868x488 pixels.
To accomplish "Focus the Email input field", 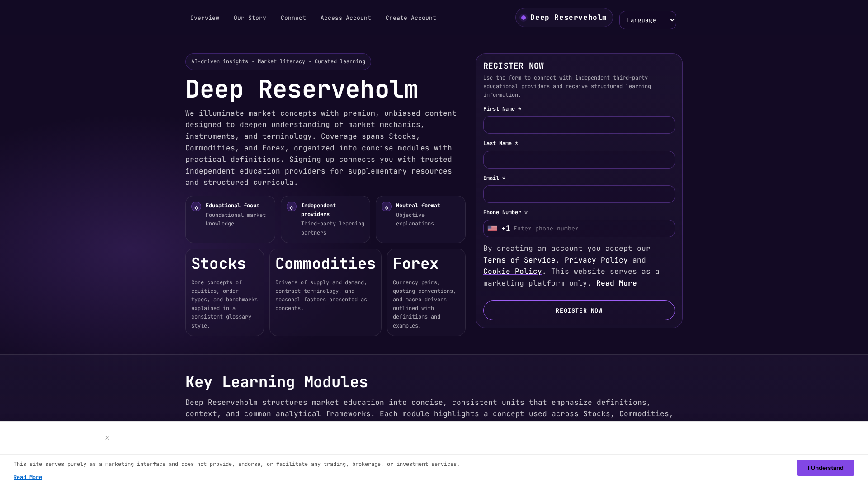I will 579,194.
